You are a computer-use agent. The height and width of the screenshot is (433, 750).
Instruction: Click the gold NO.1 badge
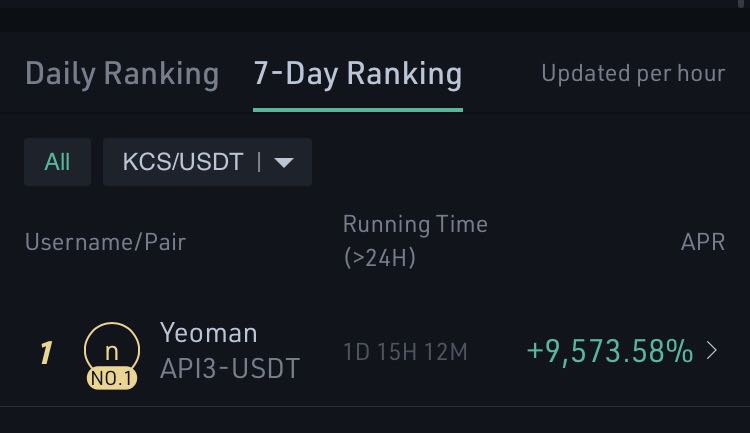pos(112,378)
